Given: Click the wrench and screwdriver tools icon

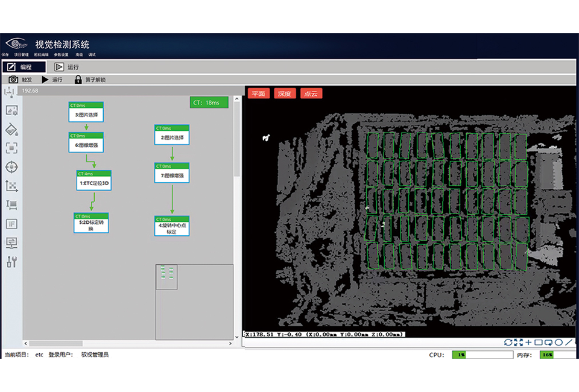Looking at the screenshot, I should 11,262.
